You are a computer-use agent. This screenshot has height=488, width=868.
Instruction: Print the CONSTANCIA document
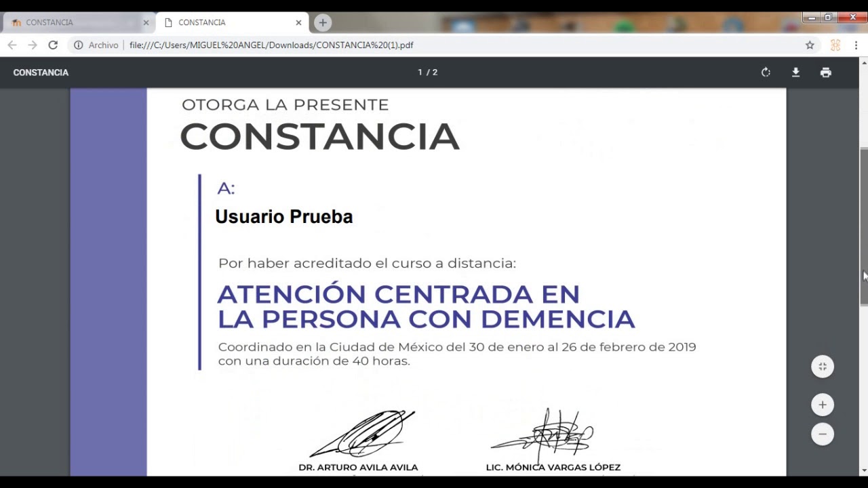coord(825,73)
